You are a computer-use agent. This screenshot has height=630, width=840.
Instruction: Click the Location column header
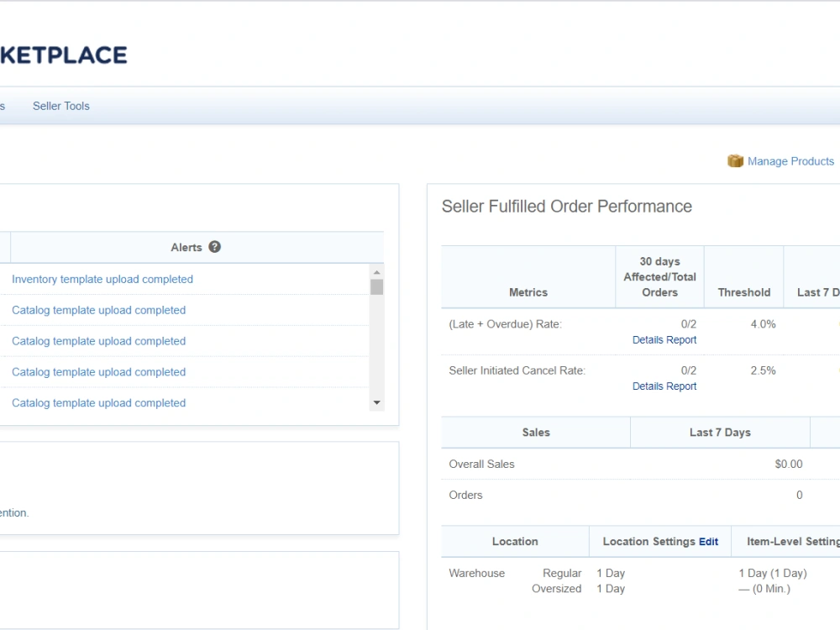coord(515,542)
